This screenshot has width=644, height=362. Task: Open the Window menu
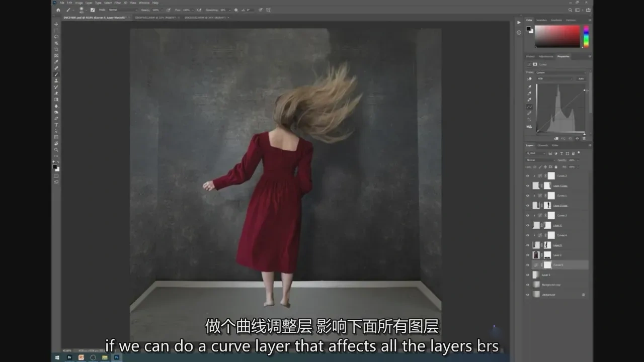tap(144, 3)
